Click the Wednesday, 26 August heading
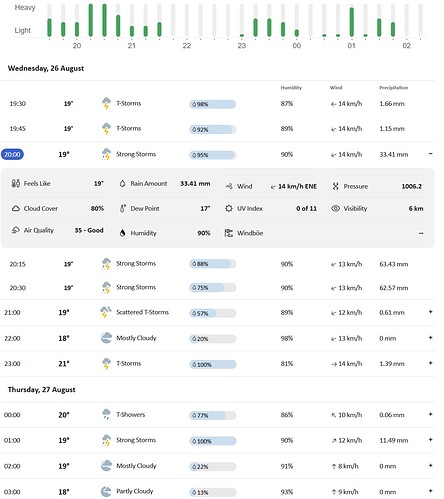 [x=46, y=68]
